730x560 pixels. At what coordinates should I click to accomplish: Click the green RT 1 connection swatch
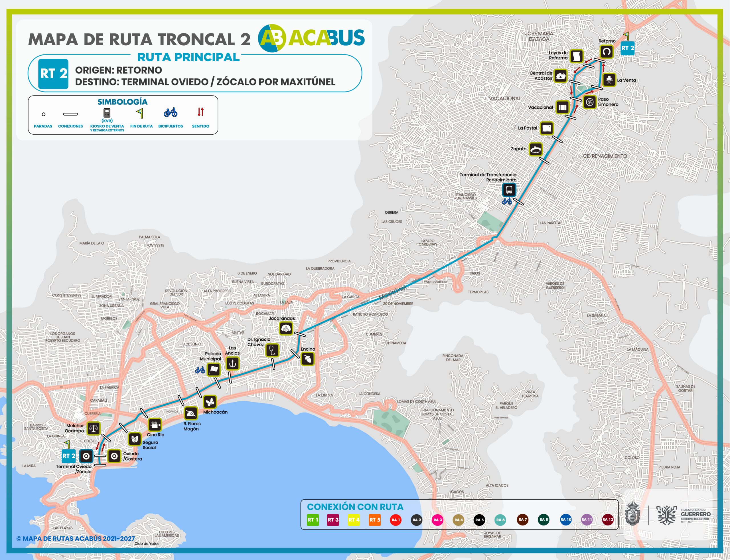coord(313,520)
